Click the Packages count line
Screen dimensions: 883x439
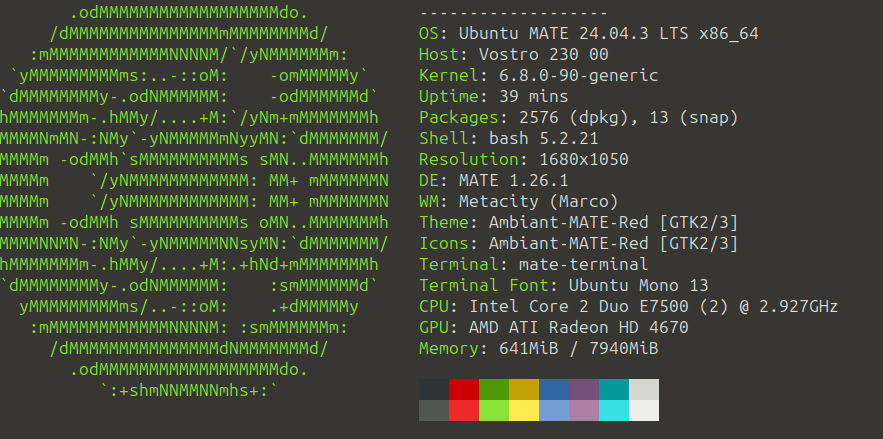point(578,117)
